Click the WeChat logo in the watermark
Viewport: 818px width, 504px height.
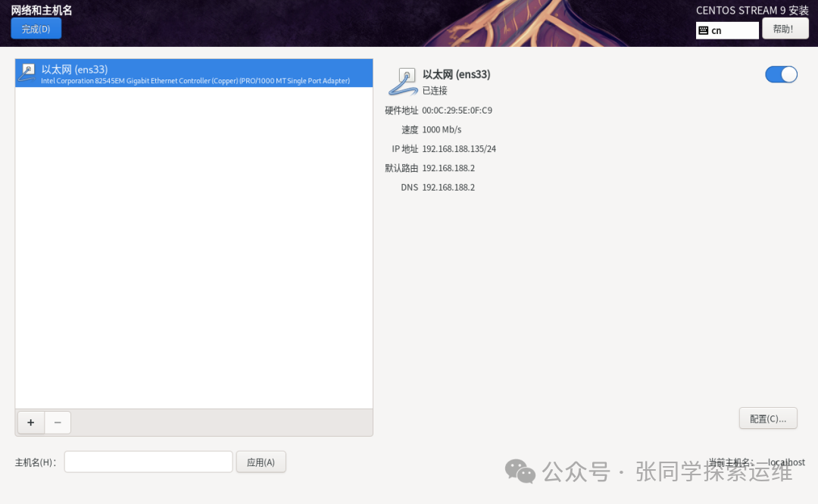(x=521, y=471)
